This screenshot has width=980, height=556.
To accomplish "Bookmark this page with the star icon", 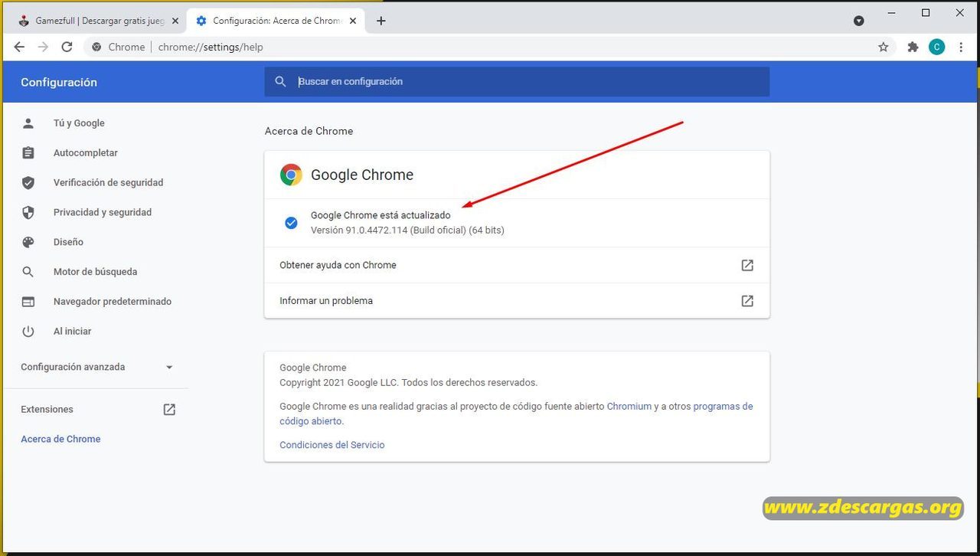I will click(884, 47).
